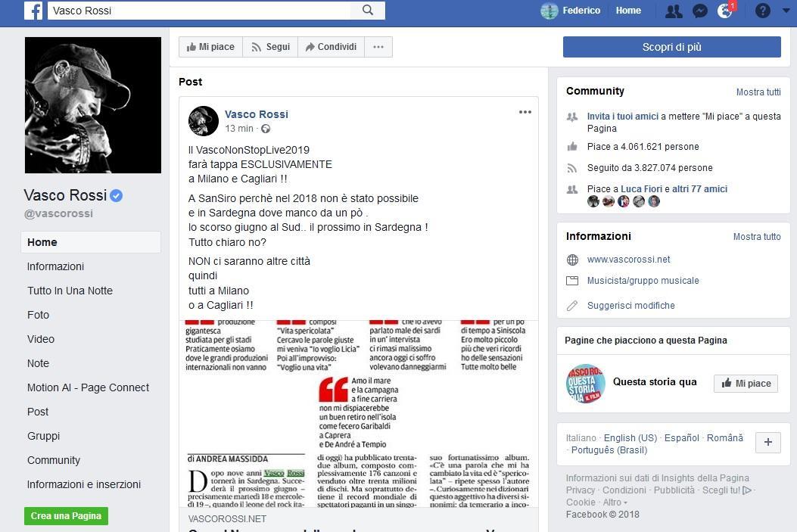The height and width of the screenshot is (532, 797).
Task: Click Questa storia qua page name
Action: (x=655, y=382)
